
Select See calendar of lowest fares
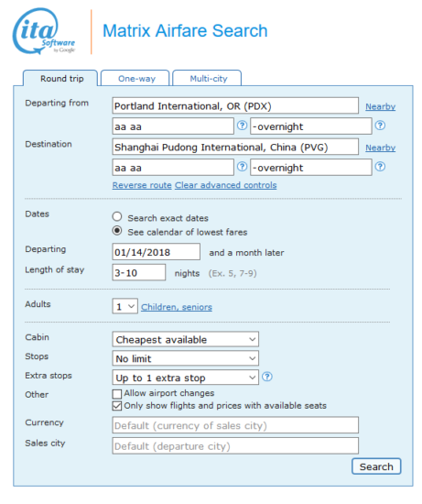(117, 231)
